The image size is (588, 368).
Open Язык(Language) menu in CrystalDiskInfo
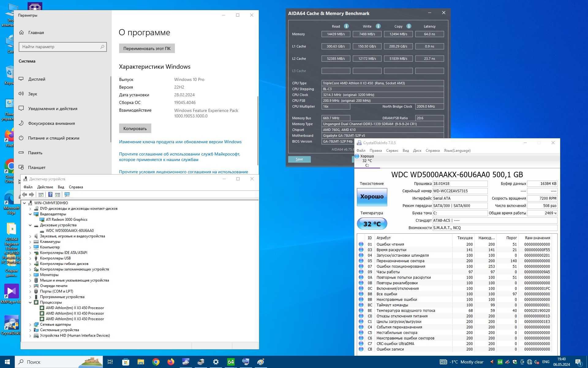click(457, 151)
